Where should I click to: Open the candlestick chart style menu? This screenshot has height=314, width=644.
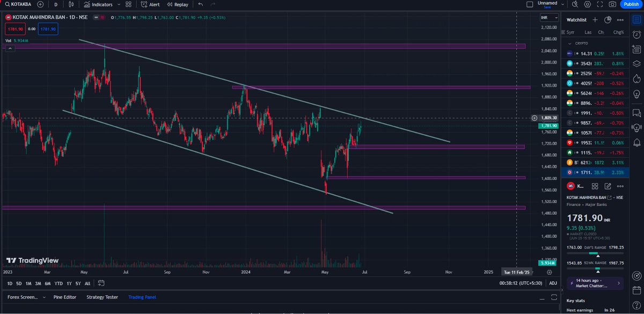(72, 4)
